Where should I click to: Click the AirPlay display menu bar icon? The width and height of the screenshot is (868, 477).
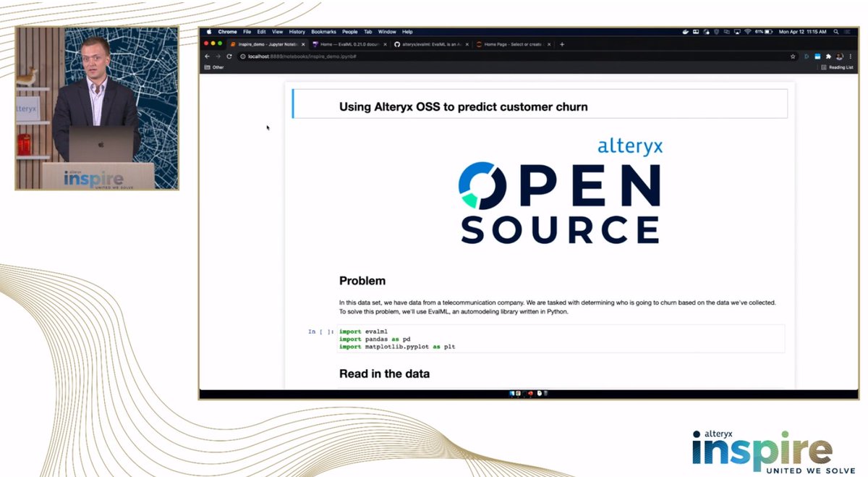pos(737,32)
